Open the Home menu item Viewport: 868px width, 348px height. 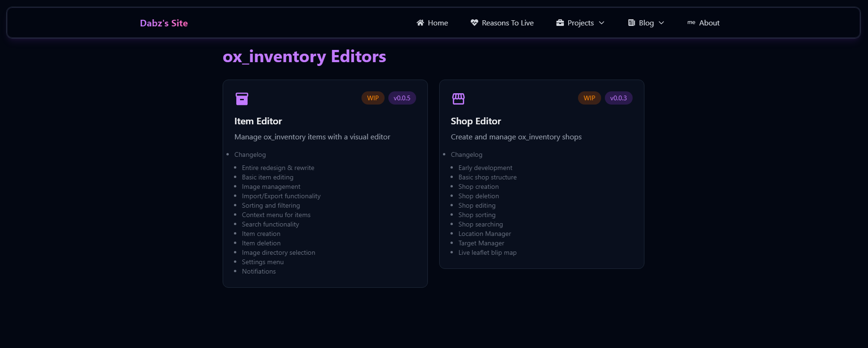432,23
